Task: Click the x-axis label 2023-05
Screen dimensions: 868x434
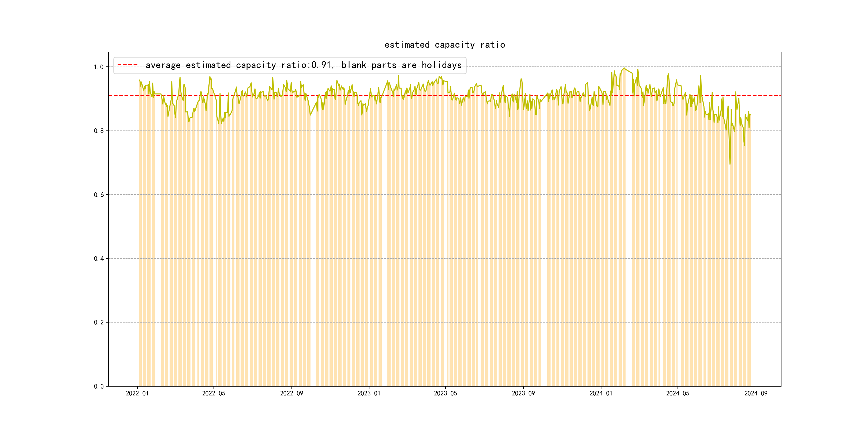Action: coord(445,394)
